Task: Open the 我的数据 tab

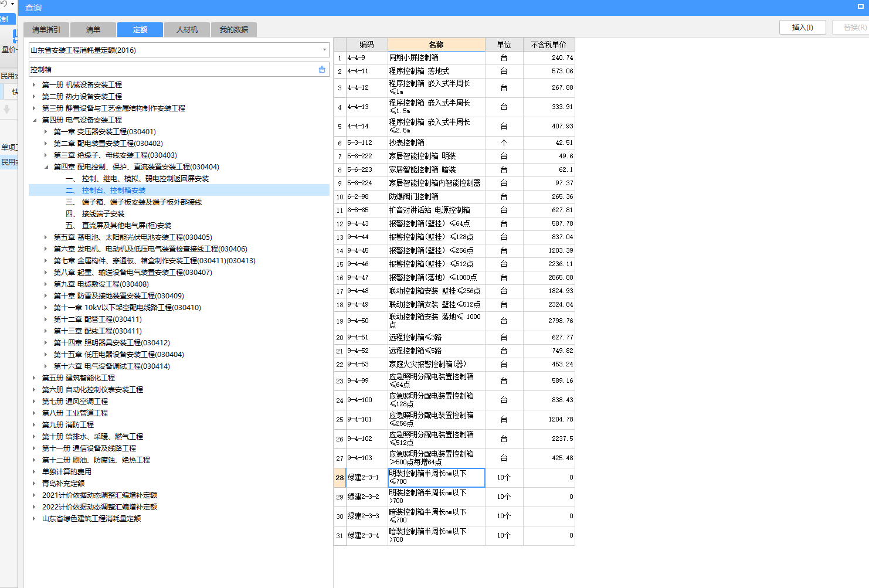Action: coord(234,29)
